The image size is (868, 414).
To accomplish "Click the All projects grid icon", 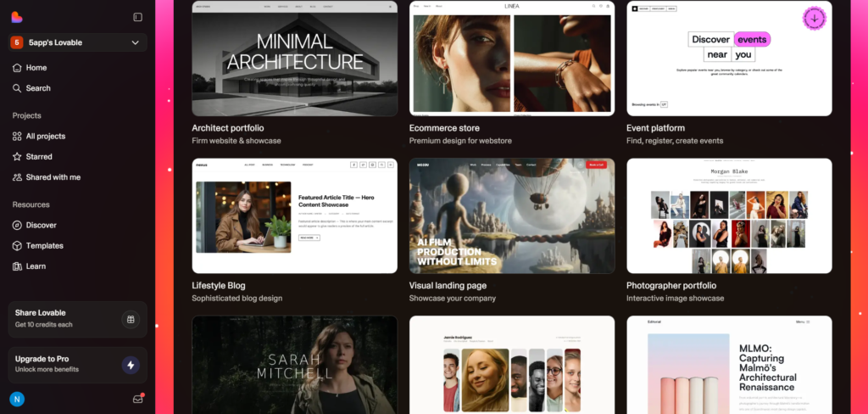I will click(x=17, y=137).
